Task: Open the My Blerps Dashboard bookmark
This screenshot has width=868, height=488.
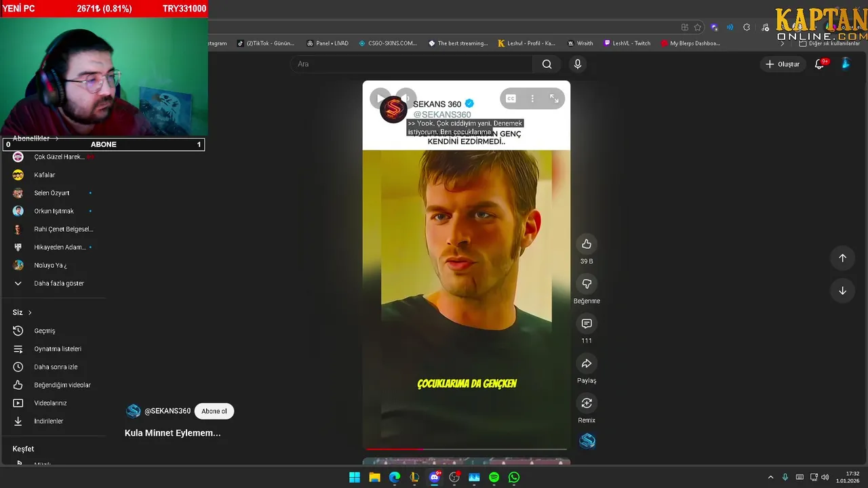Action: point(690,43)
